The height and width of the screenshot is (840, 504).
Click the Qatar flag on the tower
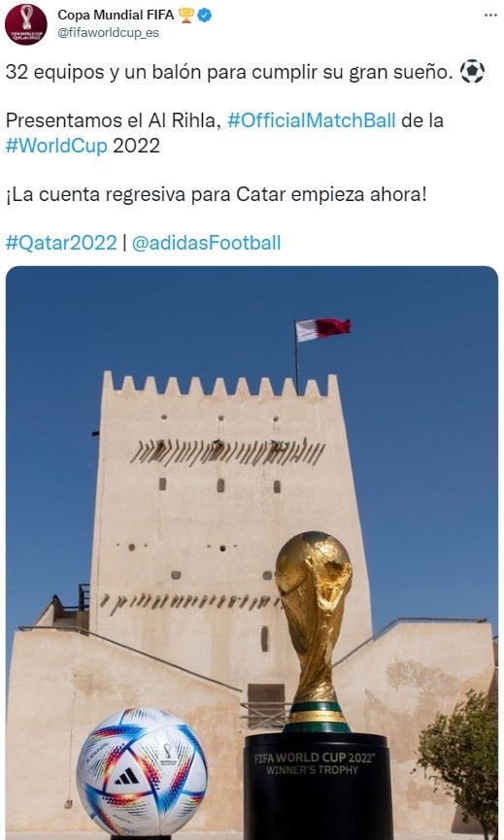[x=322, y=328]
